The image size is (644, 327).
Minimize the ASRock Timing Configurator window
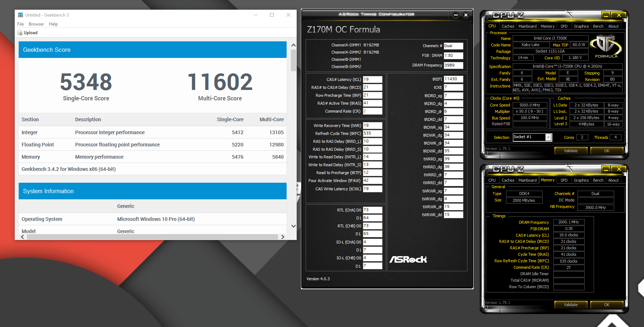point(456,15)
